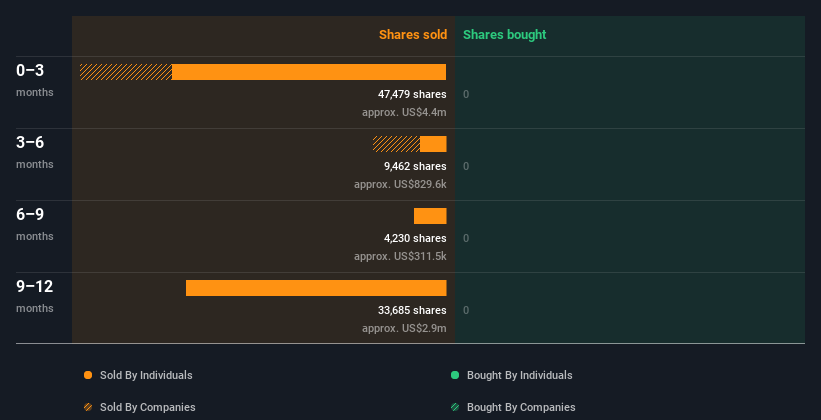Click the 6–9 months orange bar
The height and width of the screenshot is (420, 821).
(x=430, y=216)
